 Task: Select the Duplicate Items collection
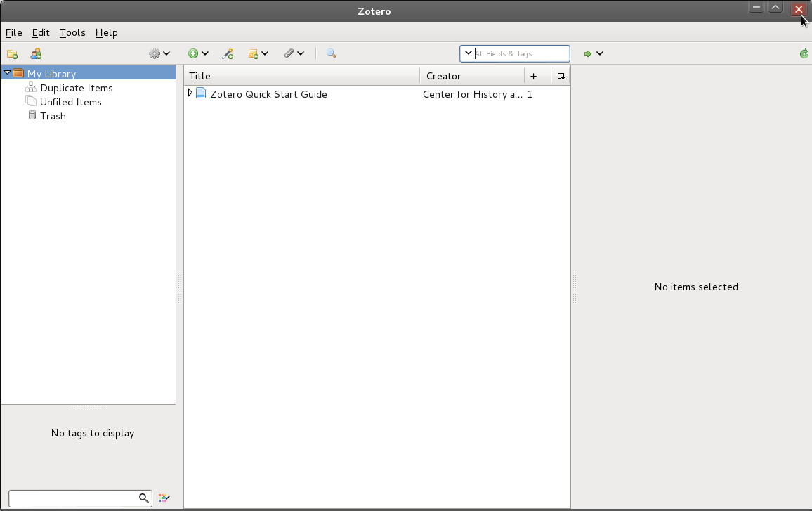76,88
